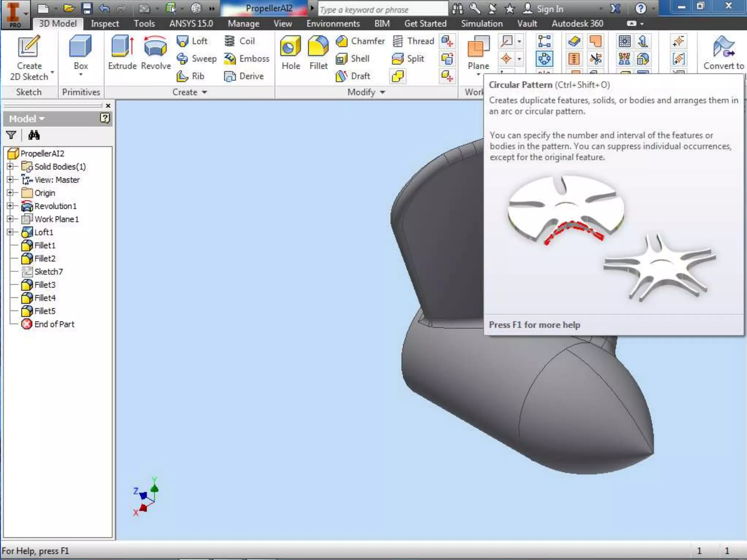Click the binoculars Find icon in browser
Image resolution: width=747 pixels, height=560 pixels.
pos(34,135)
